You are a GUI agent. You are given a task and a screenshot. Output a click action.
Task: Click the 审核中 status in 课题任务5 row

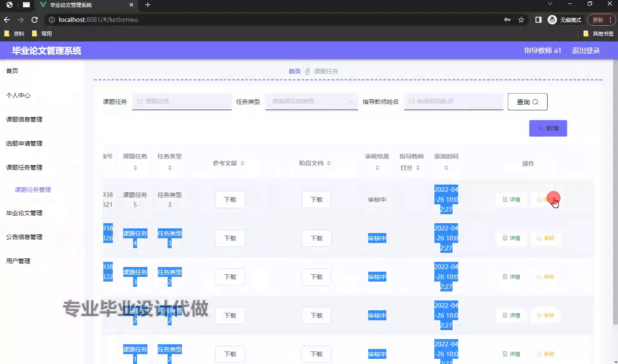pyautogui.click(x=377, y=200)
